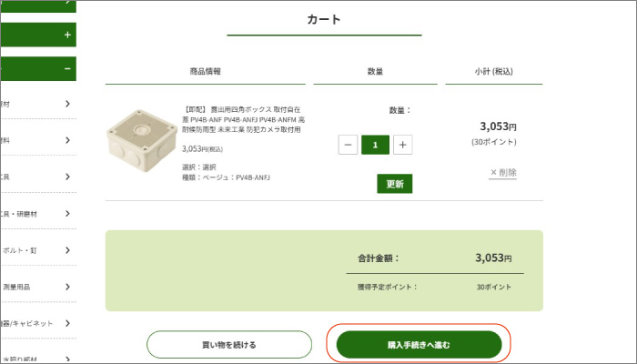Click the quantity input field showing 1
Screen dimensions: 637x364
[375, 145]
